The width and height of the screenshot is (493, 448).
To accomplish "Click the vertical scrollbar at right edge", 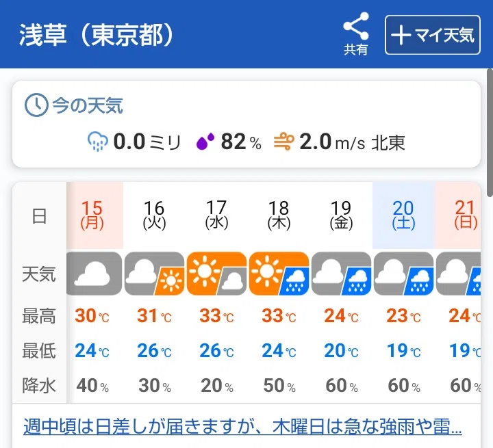I will click(x=490, y=133).
